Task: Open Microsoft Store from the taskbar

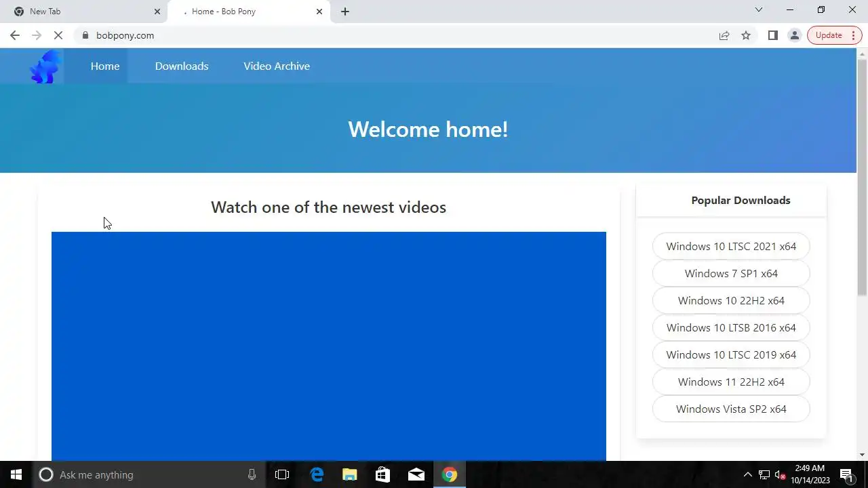Action: (x=383, y=474)
